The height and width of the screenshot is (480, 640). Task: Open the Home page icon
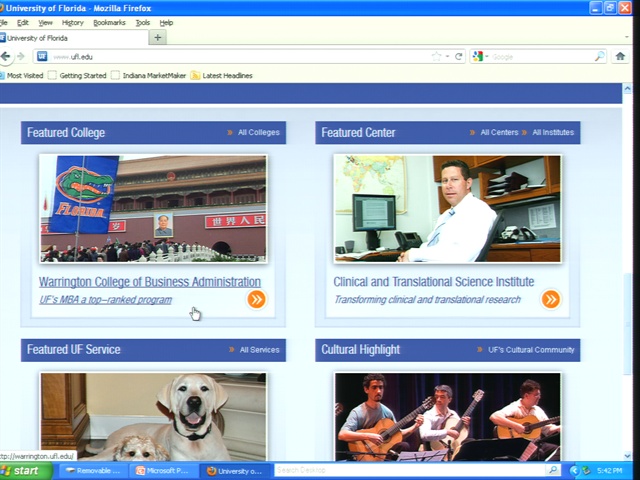click(620, 56)
